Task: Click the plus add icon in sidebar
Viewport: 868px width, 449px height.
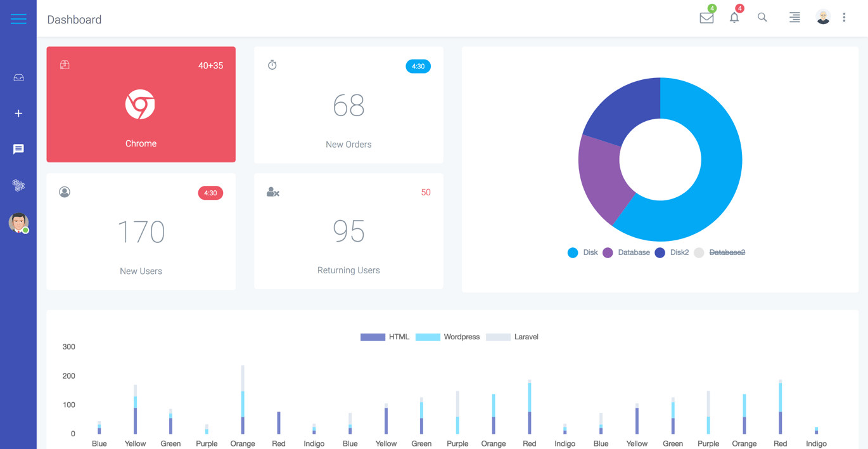Action: pyautogui.click(x=18, y=114)
